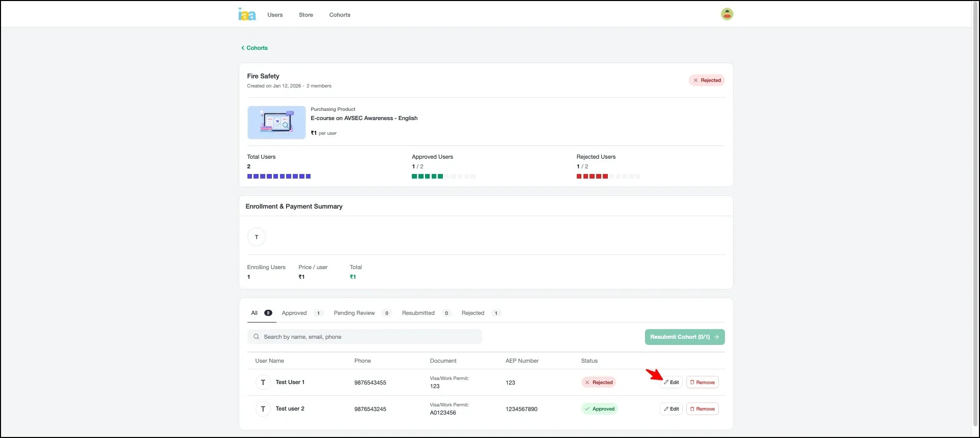The height and width of the screenshot is (438, 980).
Task: Show the Rejected users tab
Action: 473,313
